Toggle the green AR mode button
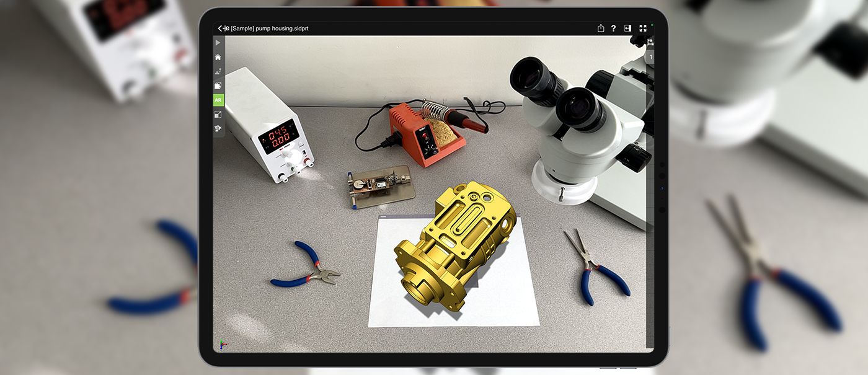The height and width of the screenshot is (375, 868). coord(218,100)
